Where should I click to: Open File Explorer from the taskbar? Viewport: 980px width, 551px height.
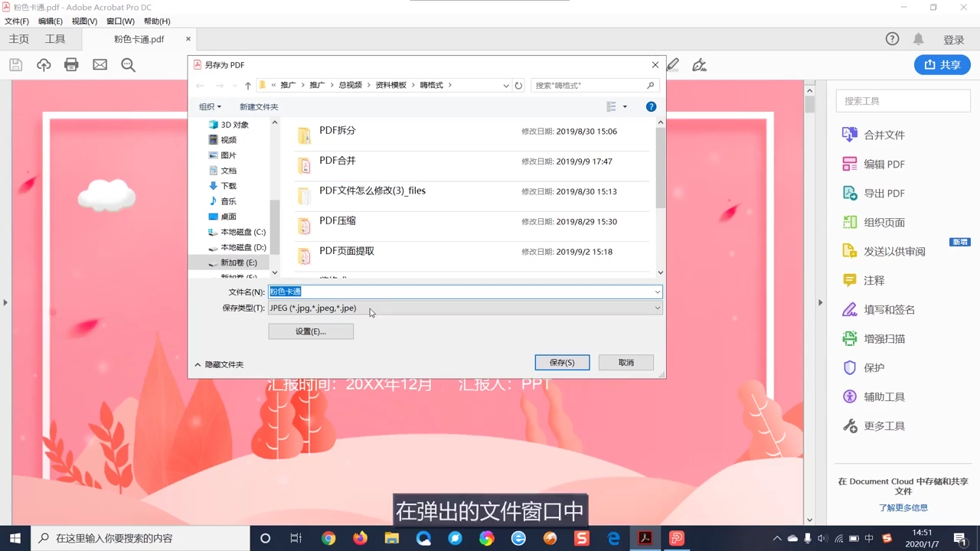point(391,538)
